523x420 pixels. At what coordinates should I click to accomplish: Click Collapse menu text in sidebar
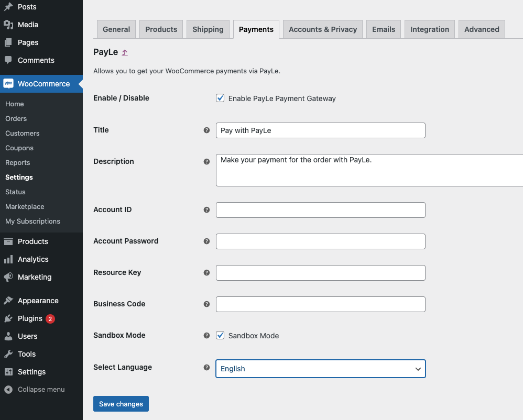click(41, 389)
